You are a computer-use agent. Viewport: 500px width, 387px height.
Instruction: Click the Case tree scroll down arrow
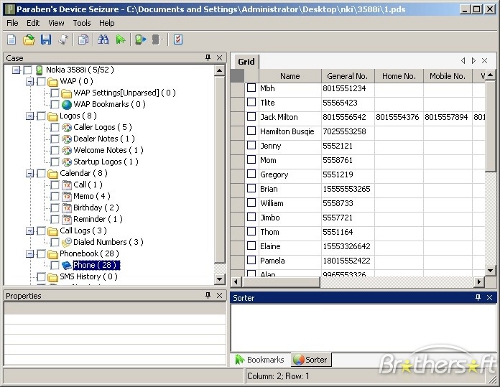pyautogui.click(x=219, y=279)
